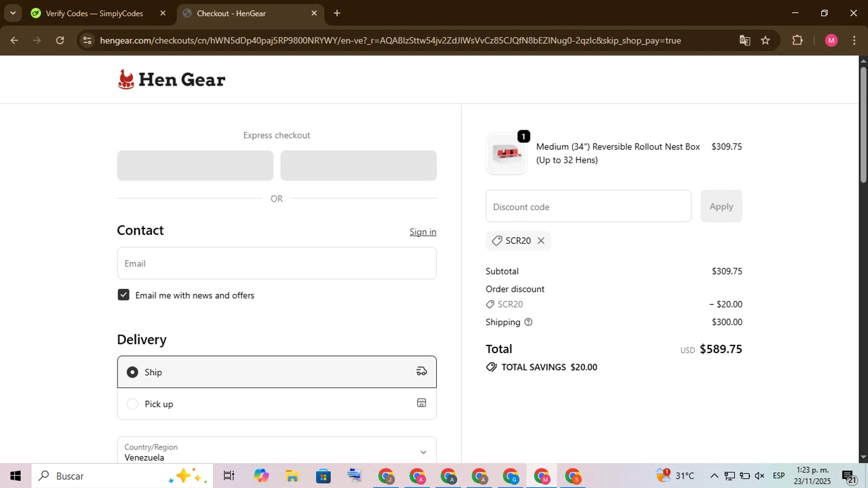Select the Ship delivery option
Screen dimensions: 868x488
tap(277, 372)
